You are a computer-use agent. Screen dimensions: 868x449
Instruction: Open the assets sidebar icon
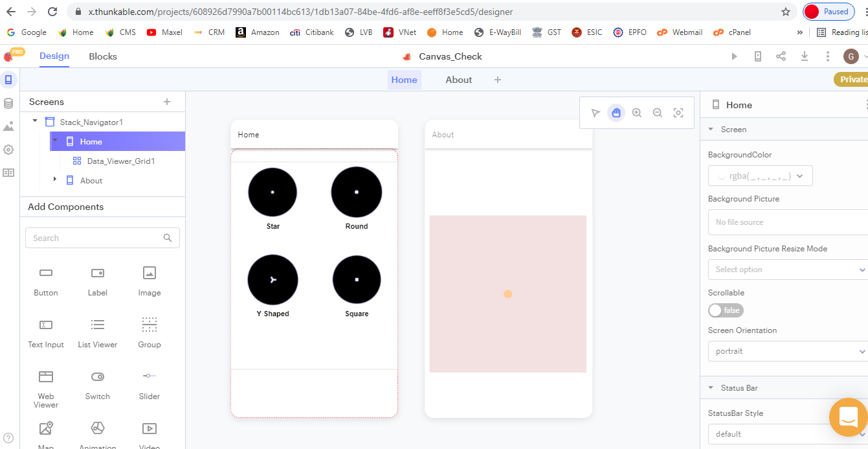coord(8,126)
